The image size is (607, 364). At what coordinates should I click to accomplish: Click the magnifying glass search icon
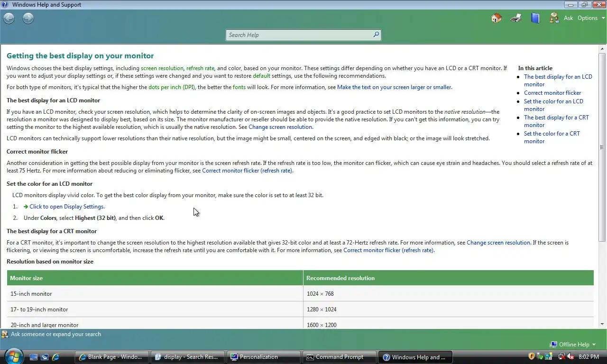tap(376, 35)
